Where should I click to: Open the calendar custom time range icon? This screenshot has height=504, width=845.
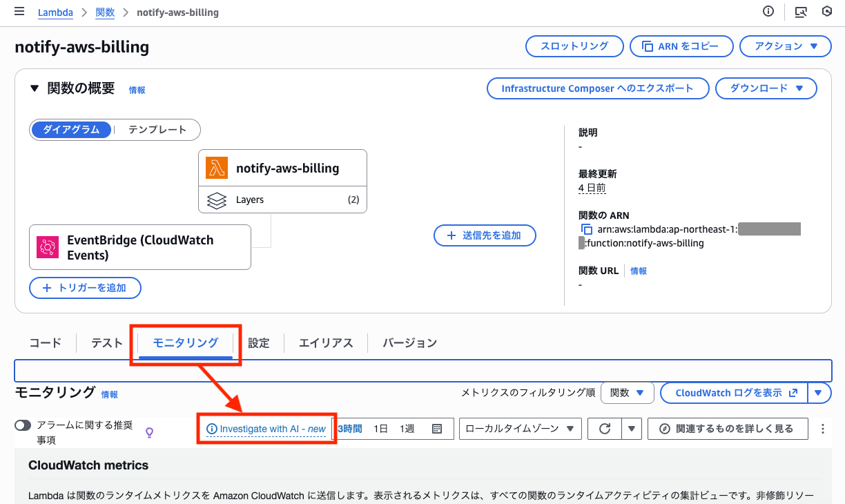click(437, 429)
